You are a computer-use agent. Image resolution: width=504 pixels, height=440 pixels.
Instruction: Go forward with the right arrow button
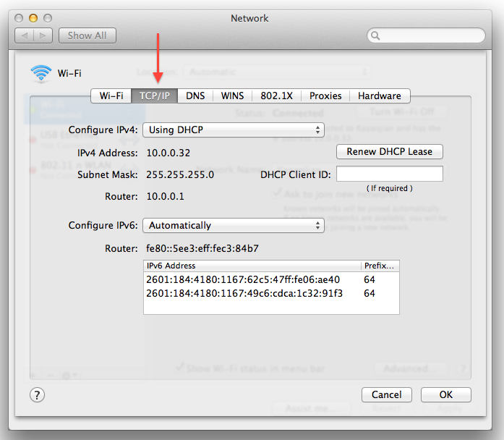coord(43,35)
